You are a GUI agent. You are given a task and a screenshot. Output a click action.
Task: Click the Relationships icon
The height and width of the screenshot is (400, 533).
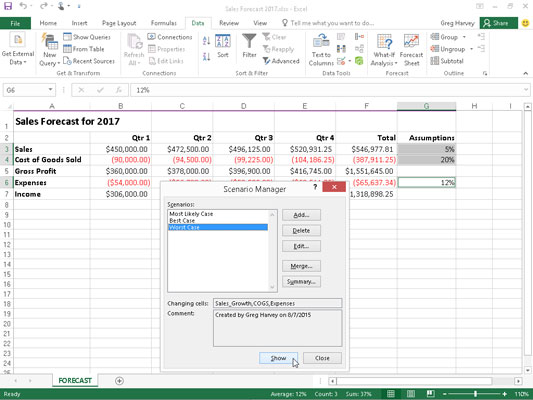click(x=359, y=49)
